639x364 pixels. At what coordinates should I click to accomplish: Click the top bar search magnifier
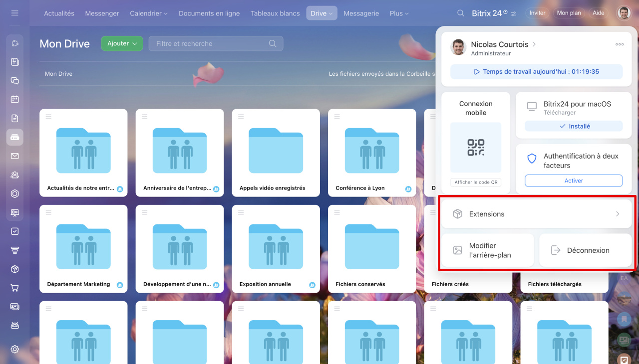[x=462, y=13]
